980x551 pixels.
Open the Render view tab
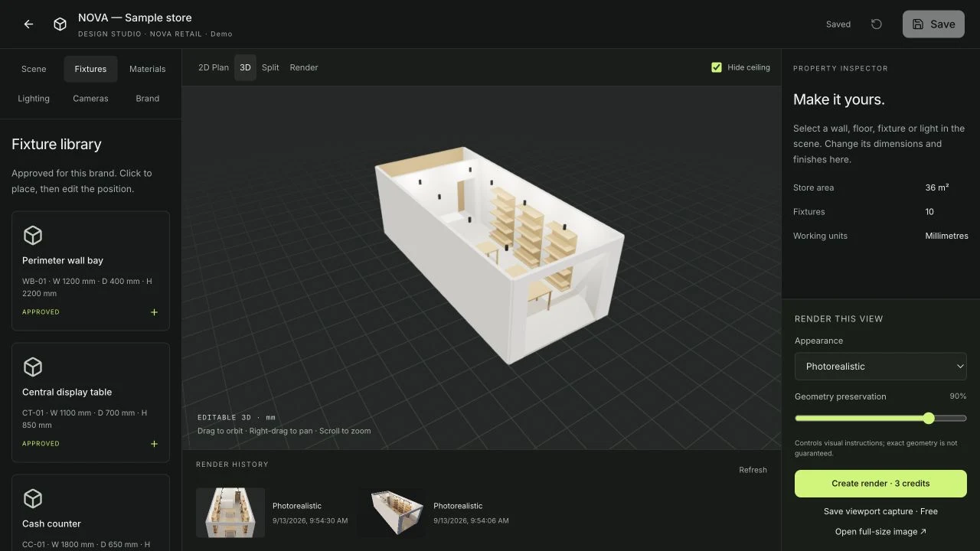[304, 67]
